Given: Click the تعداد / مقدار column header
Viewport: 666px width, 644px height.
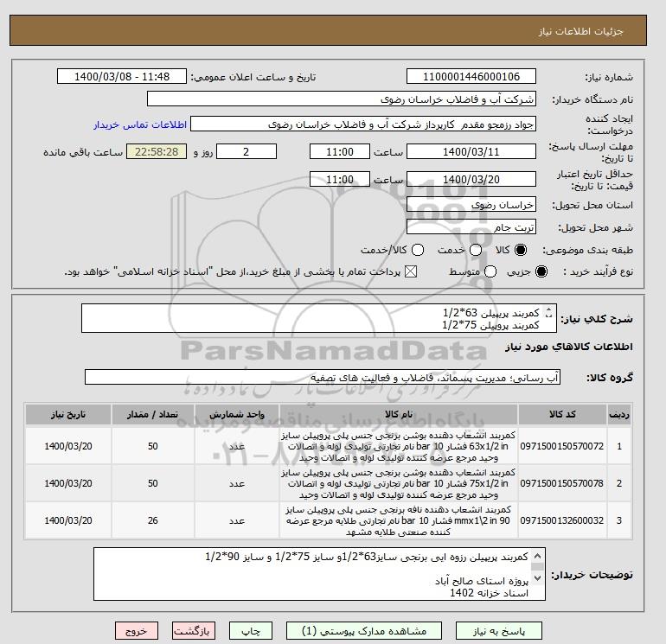Looking at the screenshot, I should pyautogui.click(x=153, y=414).
